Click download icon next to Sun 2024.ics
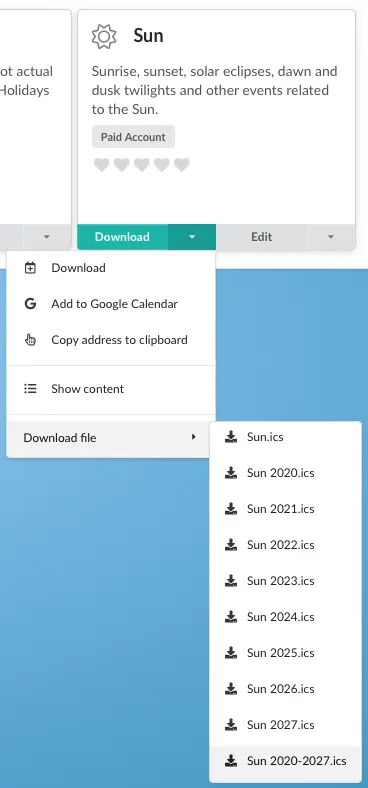 pyautogui.click(x=231, y=617)
